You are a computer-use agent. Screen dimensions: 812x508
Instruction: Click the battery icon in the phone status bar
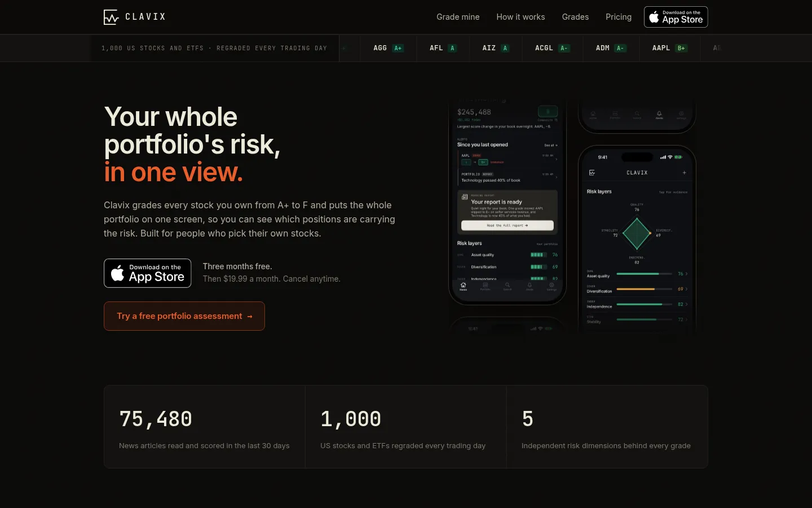(x=678, y=157)
